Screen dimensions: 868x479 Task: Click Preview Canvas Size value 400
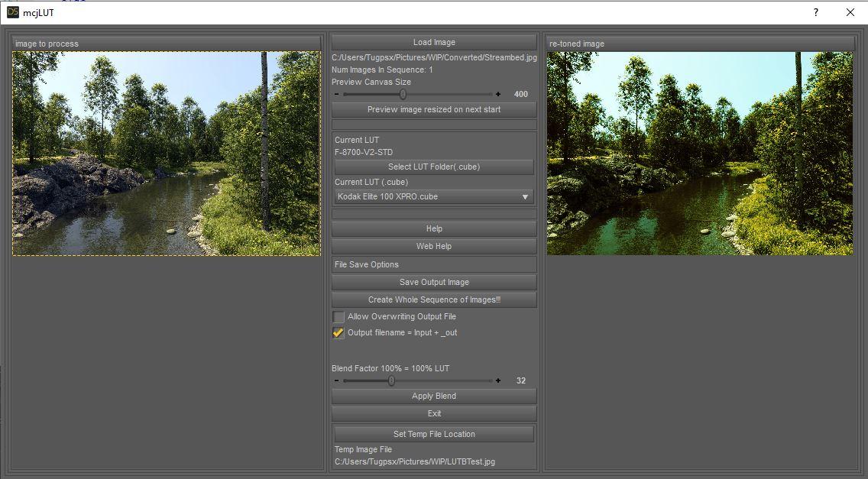click(521, 94)
